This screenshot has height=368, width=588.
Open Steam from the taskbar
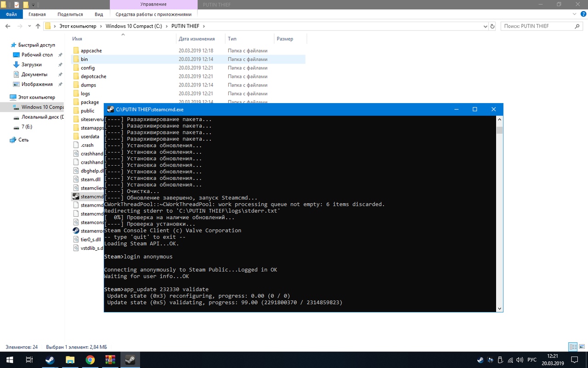tap(49, 360)
